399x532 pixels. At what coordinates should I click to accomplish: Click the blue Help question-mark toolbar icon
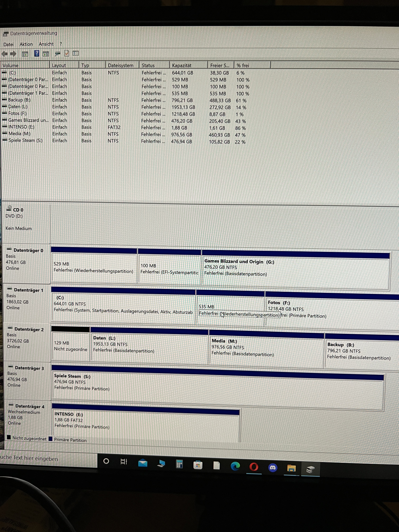tap(37, 53)
